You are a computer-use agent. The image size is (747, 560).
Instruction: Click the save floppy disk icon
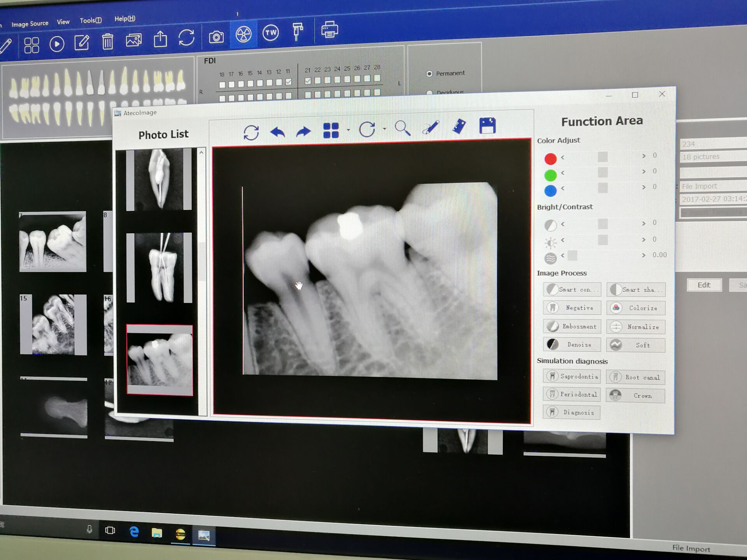pyautogui.click(x=487, y=126)
